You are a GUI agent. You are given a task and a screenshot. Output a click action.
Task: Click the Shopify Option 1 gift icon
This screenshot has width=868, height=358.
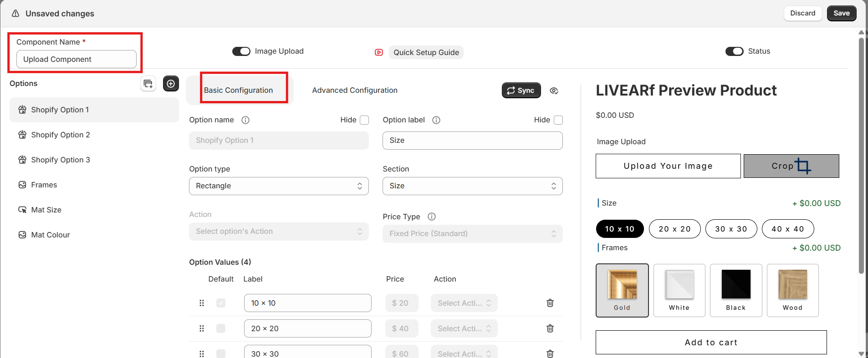22,110
